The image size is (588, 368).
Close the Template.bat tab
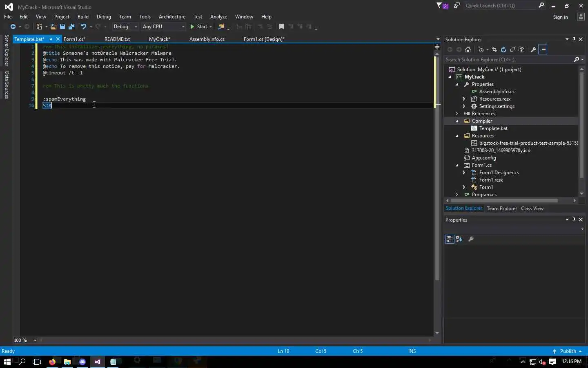coord(58,39)
